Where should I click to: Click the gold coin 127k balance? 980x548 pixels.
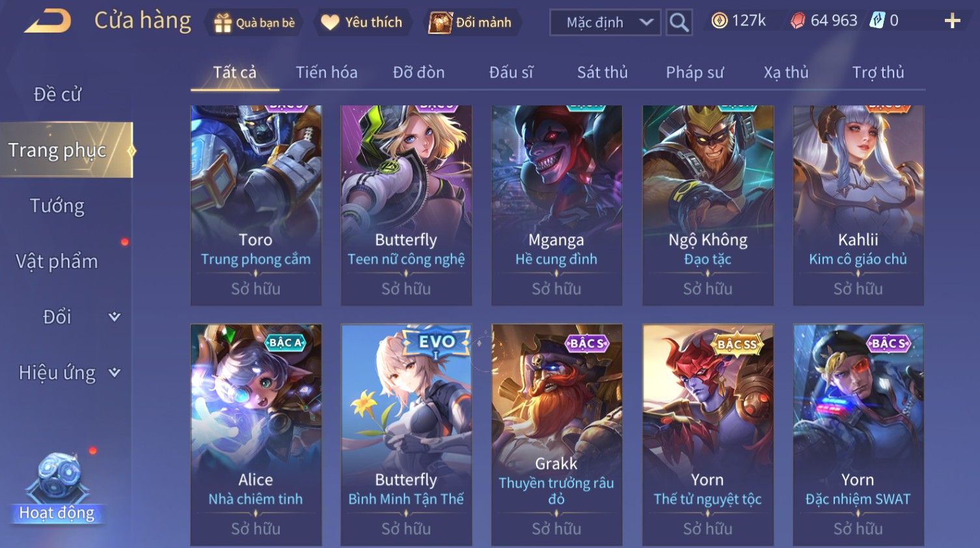739,21
